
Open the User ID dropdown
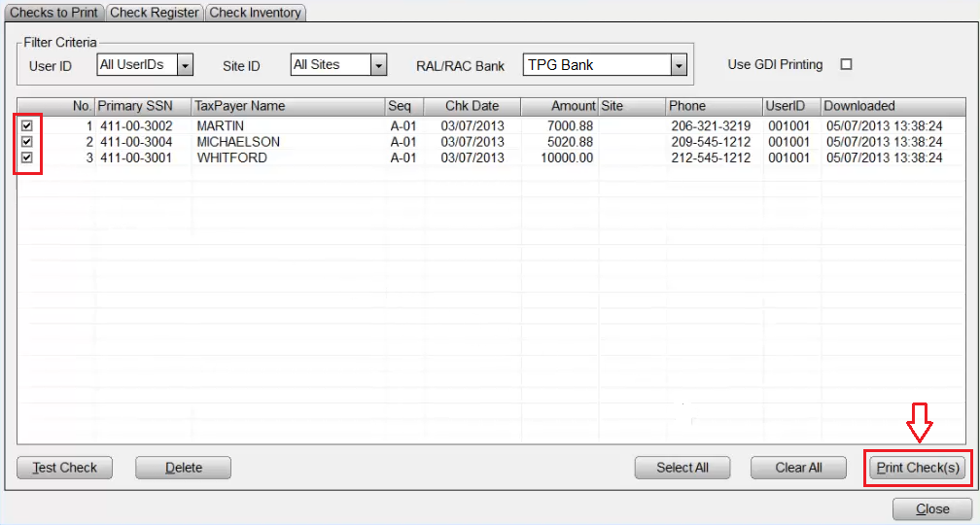[186, 65]
